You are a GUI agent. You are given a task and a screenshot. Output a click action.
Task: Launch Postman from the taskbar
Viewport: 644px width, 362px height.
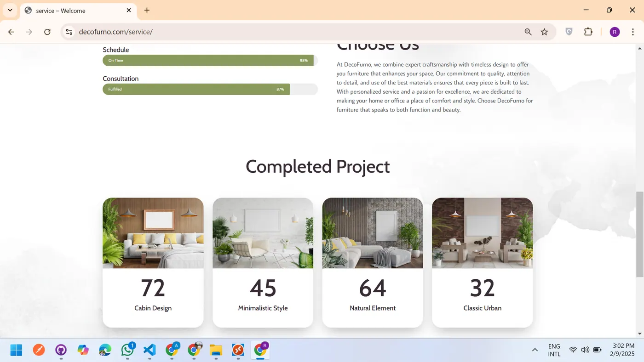coord(39,350)
